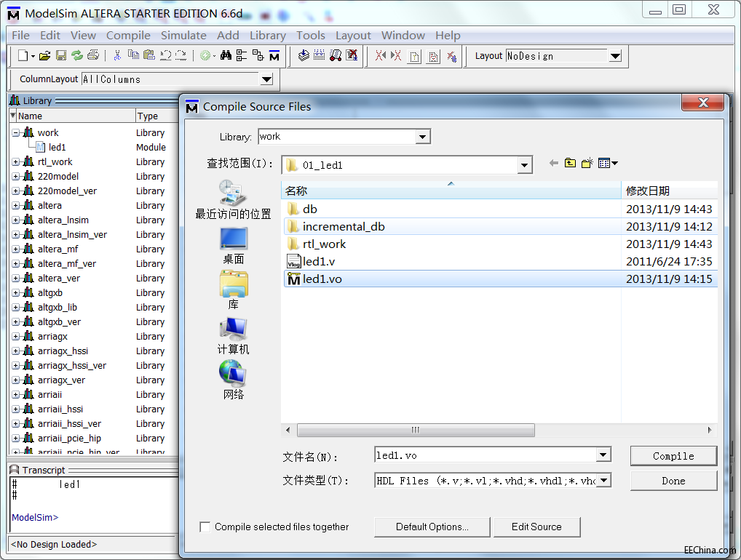Image resolution: width=741 pixels, height=560 pixels.
Task: Enable Compile selected files together checkbox
Action: (205, 527)
